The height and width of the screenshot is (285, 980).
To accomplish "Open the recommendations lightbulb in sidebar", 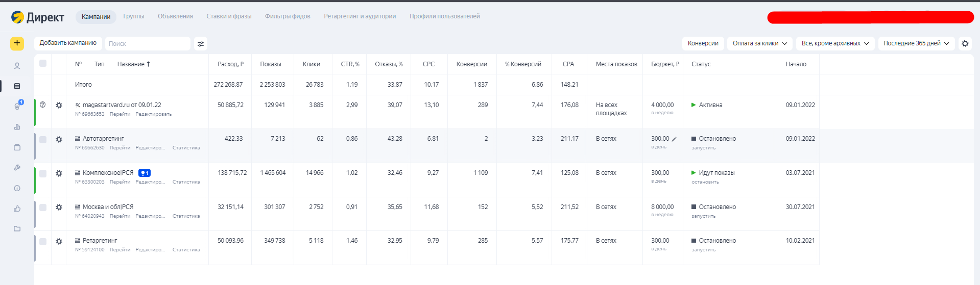I will pyautogui.click(x=17, y=106).
